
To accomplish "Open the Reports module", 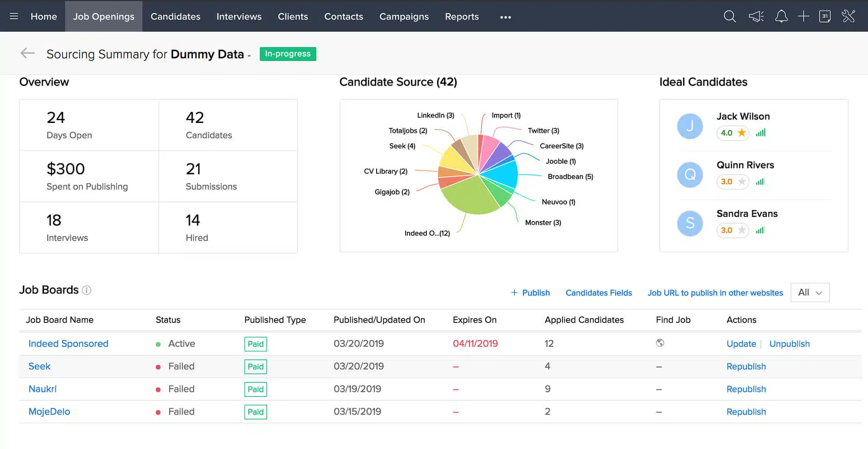I will [x=462, y=16].
